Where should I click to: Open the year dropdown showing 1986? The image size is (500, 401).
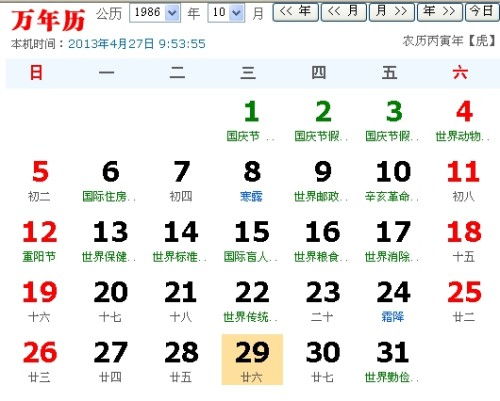[155, 13]
